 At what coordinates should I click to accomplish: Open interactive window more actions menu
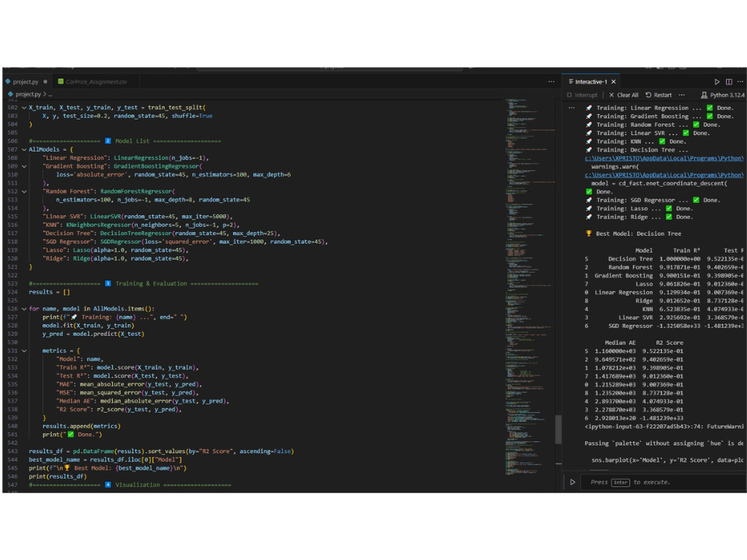tap(740, 82)
